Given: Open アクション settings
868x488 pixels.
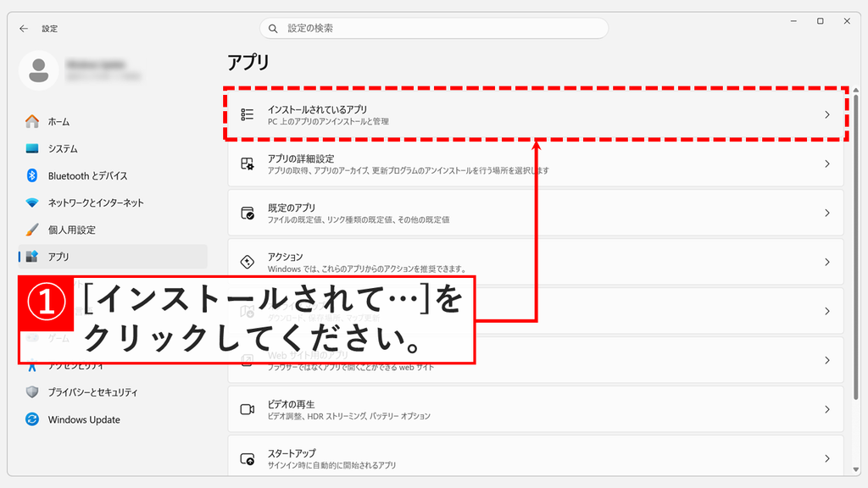Looking at the screenshot, I should click(x=536, y=262).
